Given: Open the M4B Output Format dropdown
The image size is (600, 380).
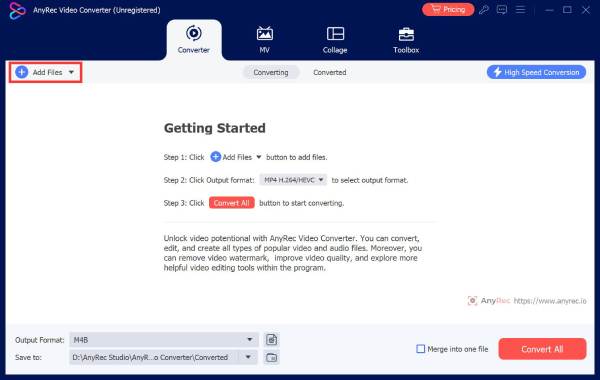Looking at the screenshot, I should point(163,340).
